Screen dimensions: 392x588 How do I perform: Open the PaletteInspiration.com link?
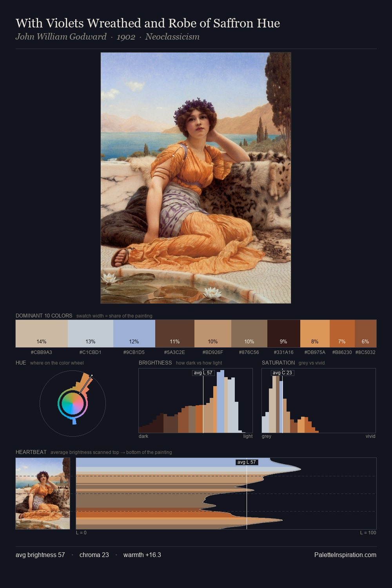(x=345, y=555)
